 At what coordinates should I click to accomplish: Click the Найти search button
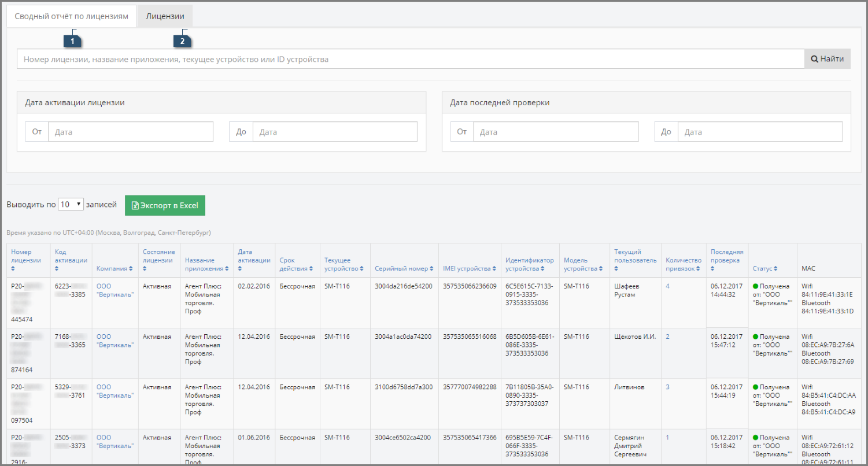[x=828, y=59]
